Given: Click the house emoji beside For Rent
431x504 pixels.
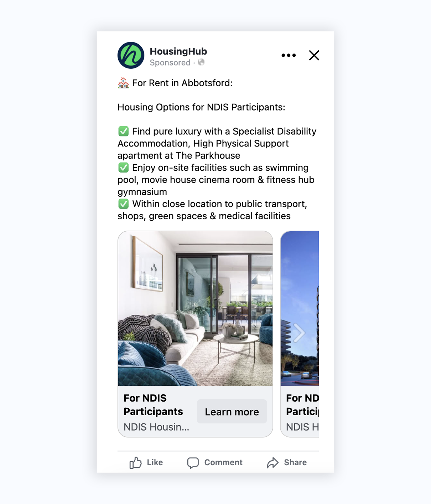Looking at the screenshot, I should tap(123, 83).
